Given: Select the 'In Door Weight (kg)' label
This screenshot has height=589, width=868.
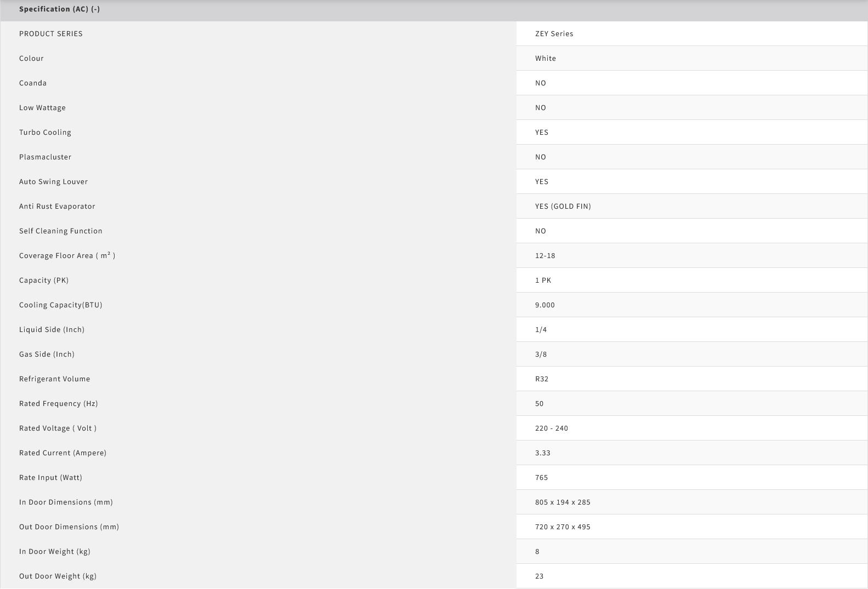Looking at the screenshot, I should [55, 551].
